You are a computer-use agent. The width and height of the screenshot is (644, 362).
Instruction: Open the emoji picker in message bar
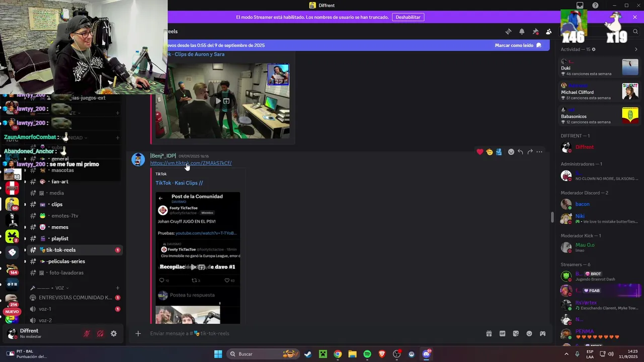[529, 333]
